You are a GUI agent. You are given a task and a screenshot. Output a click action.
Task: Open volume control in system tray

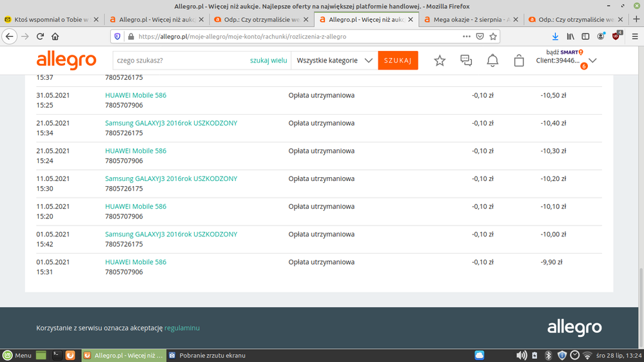coord(522,356)
